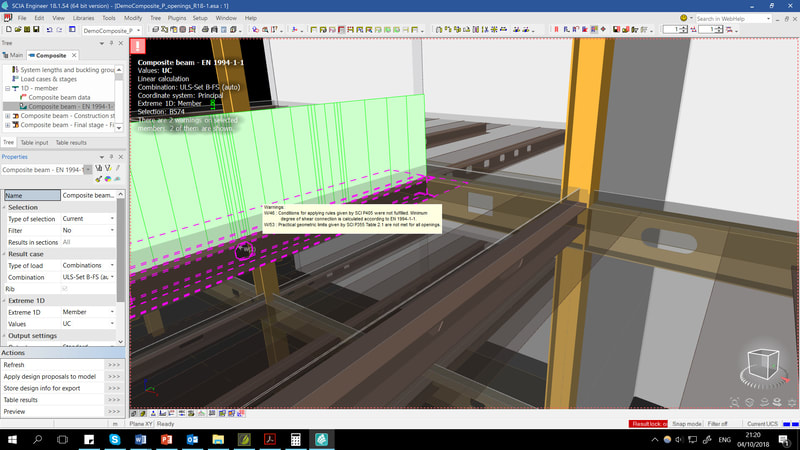The image size is (800, 450).
Task: Open Calculator from the taskbar
Action: (x=295, y=439)
